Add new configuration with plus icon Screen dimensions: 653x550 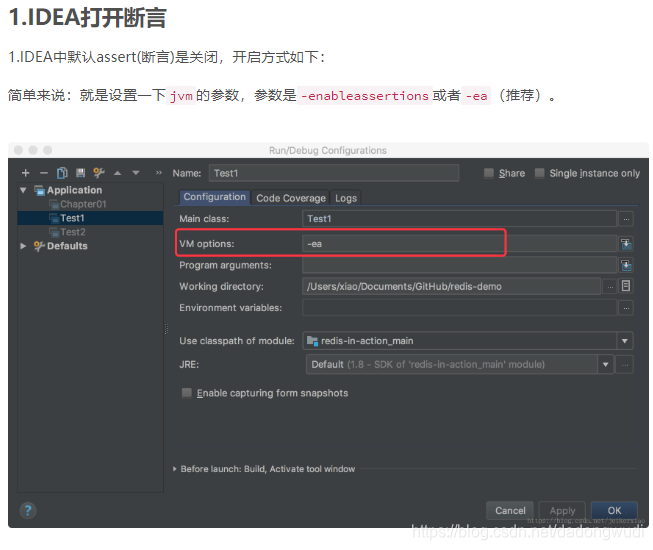(x=25, y=173)
